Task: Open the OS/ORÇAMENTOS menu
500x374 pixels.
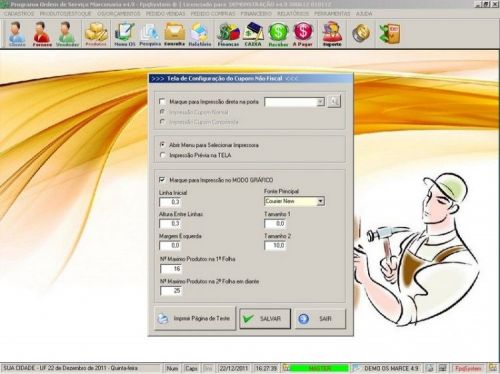Action: (119, 14)
